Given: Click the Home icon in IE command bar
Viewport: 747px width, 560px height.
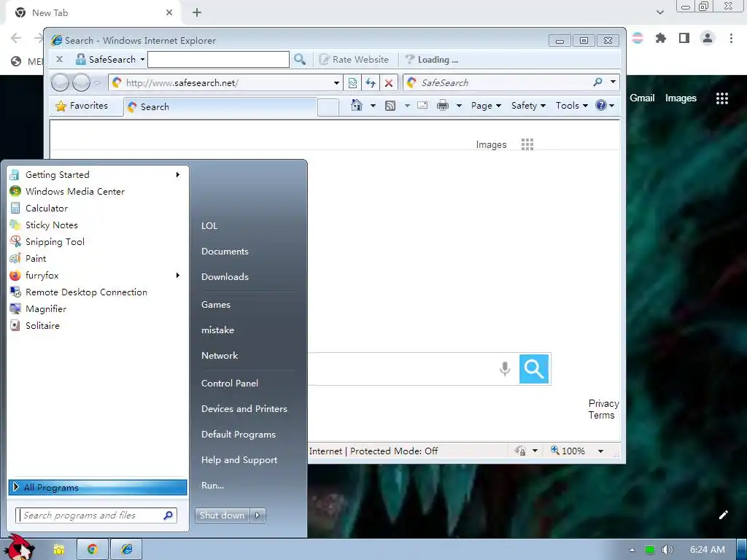Looking at the screenshot, I should pyautogui.click(x=356, y=105).
